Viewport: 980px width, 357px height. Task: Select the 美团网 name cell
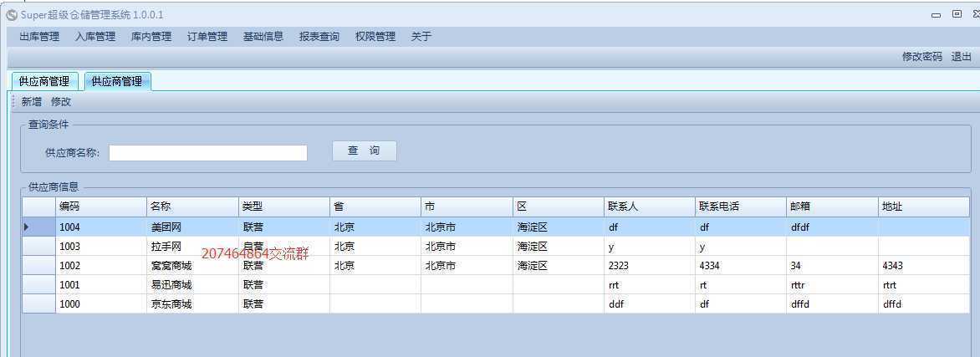point(192,227)
